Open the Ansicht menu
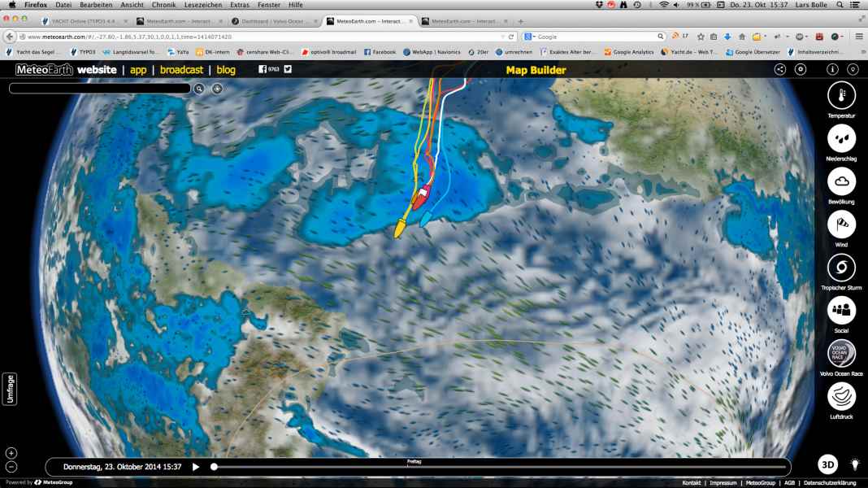 click(132, 4)
